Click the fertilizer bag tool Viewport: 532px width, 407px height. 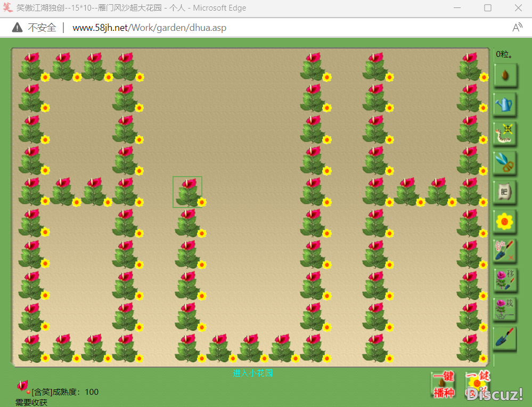point(505,192)
